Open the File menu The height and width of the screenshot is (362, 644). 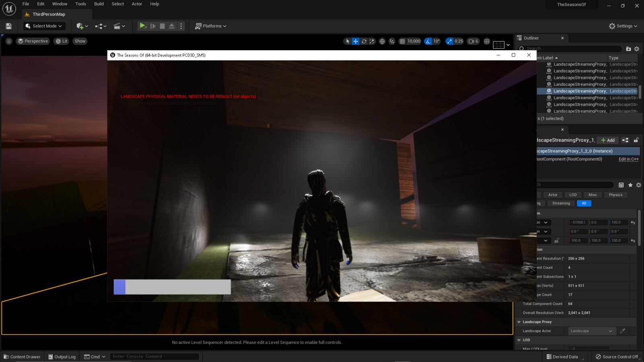tap(26, 4)
